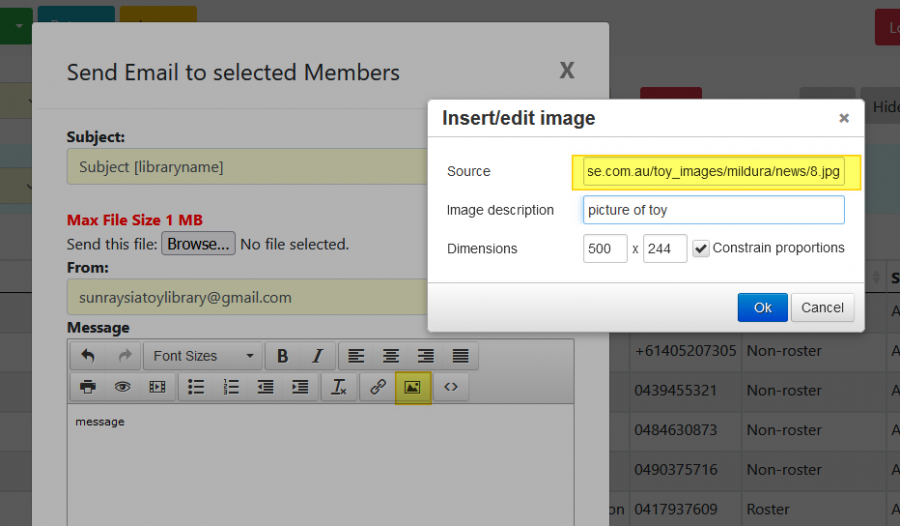Click Browse to choose a file
The image size is (900, 526).
pos(199,243)
